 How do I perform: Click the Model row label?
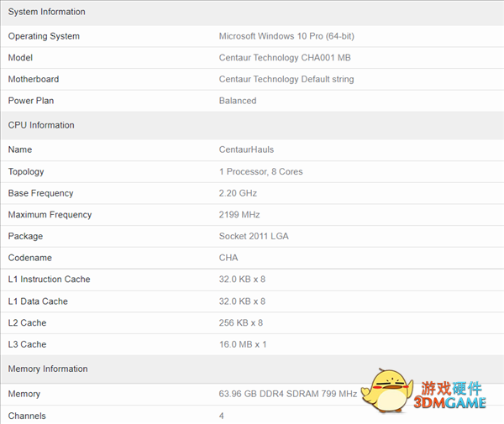tap(20, 58)
